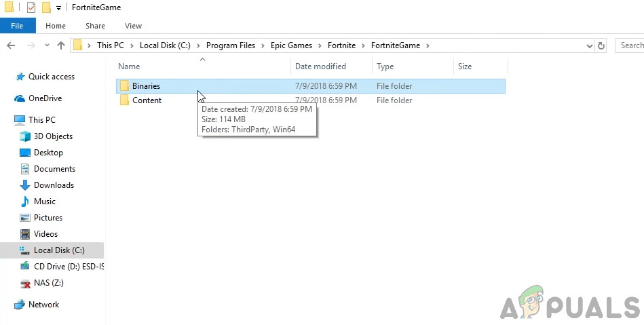Switch to the Share ribbon tab
Image resolution: width=644 pixels, height=325 pixels.
pyautogui.click(x=95, y=26)
